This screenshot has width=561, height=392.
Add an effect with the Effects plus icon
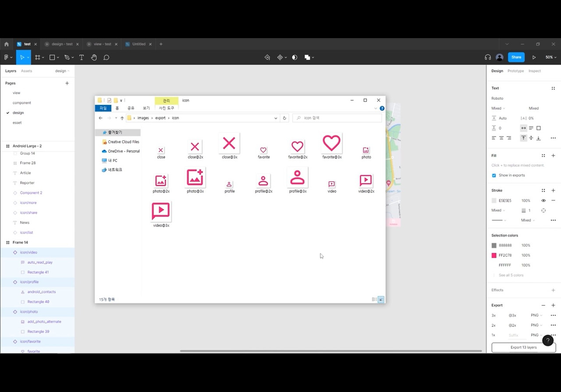553,290
